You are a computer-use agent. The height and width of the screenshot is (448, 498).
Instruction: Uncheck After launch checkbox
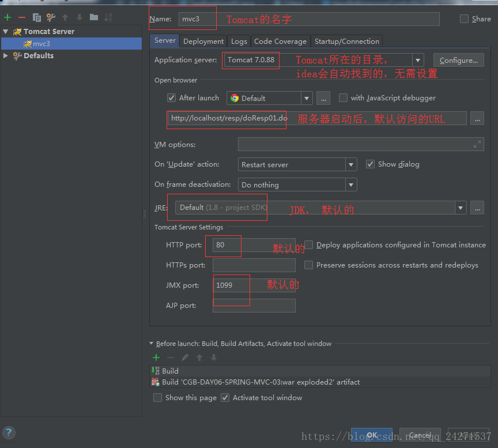coord(172,98)
